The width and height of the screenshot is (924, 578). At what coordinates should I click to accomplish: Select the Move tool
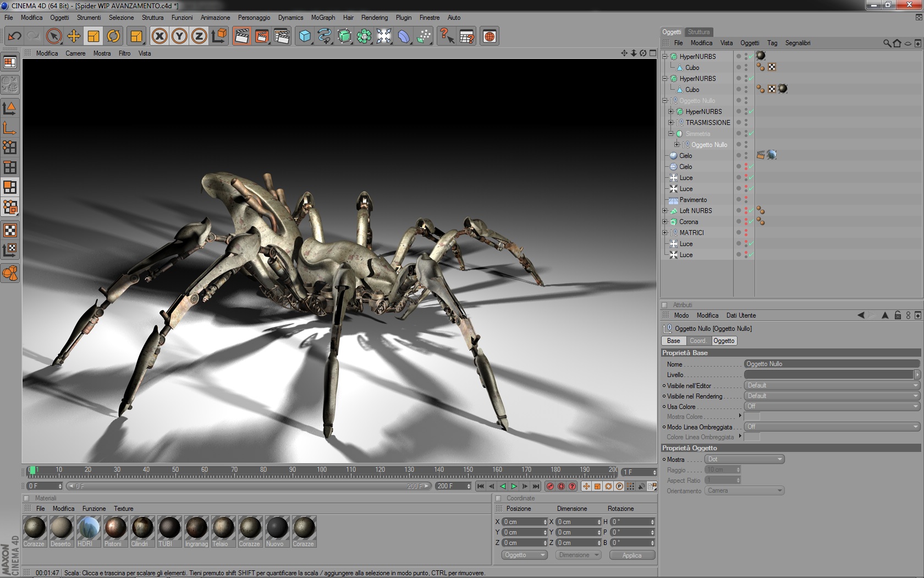click(x=74, y=37)
